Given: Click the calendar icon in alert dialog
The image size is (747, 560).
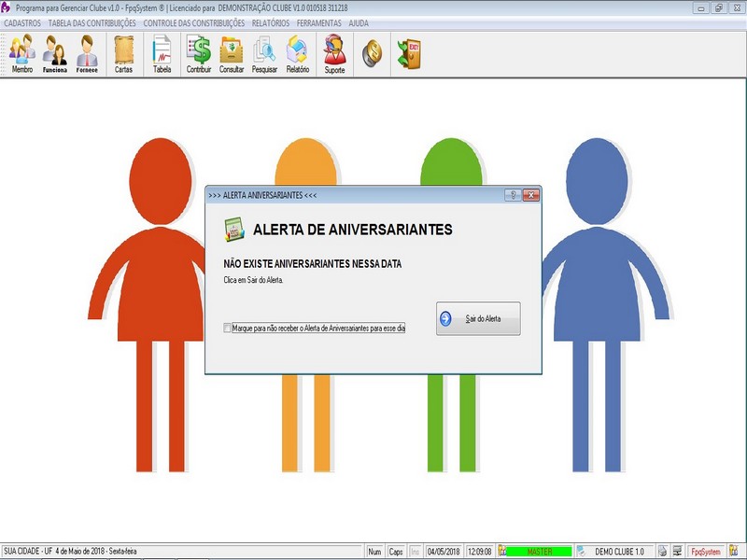Looking at the screenshot, I should [x=234, y=229].
